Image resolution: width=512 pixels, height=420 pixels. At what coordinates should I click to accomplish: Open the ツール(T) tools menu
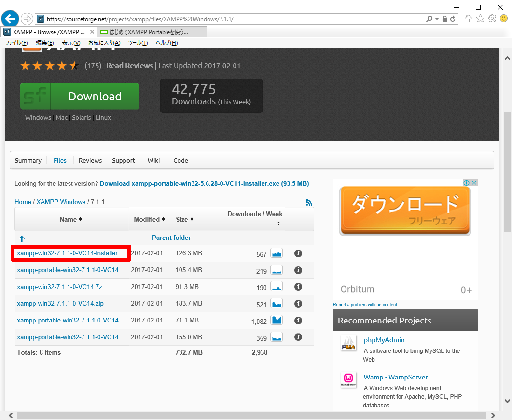point(138,43)
